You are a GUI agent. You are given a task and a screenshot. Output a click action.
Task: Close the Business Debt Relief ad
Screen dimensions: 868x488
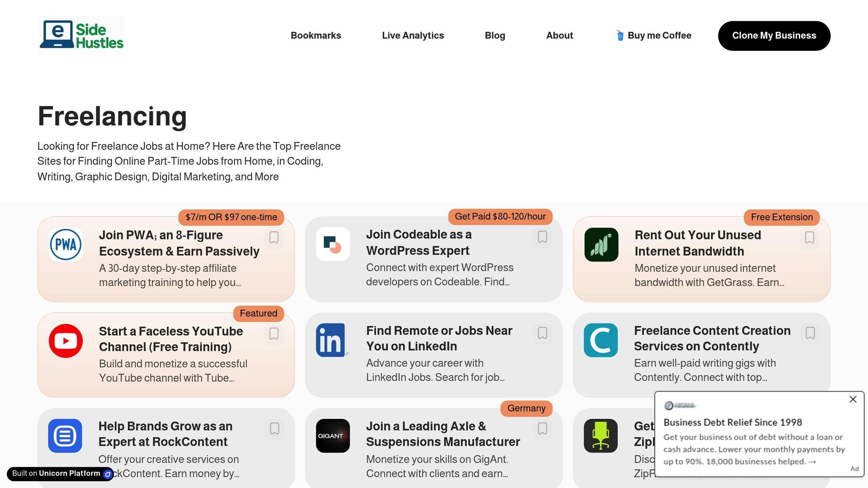[853, 399]
